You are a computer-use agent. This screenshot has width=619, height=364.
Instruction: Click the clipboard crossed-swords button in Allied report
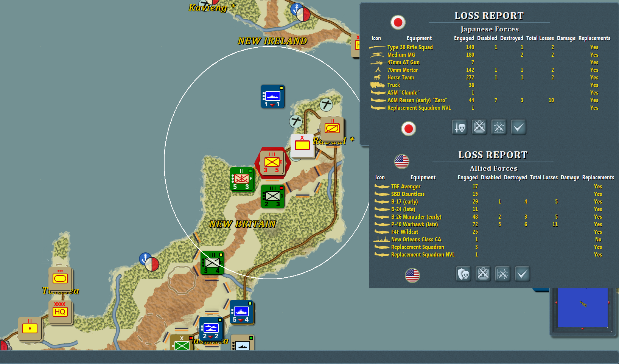pos(483,274)
